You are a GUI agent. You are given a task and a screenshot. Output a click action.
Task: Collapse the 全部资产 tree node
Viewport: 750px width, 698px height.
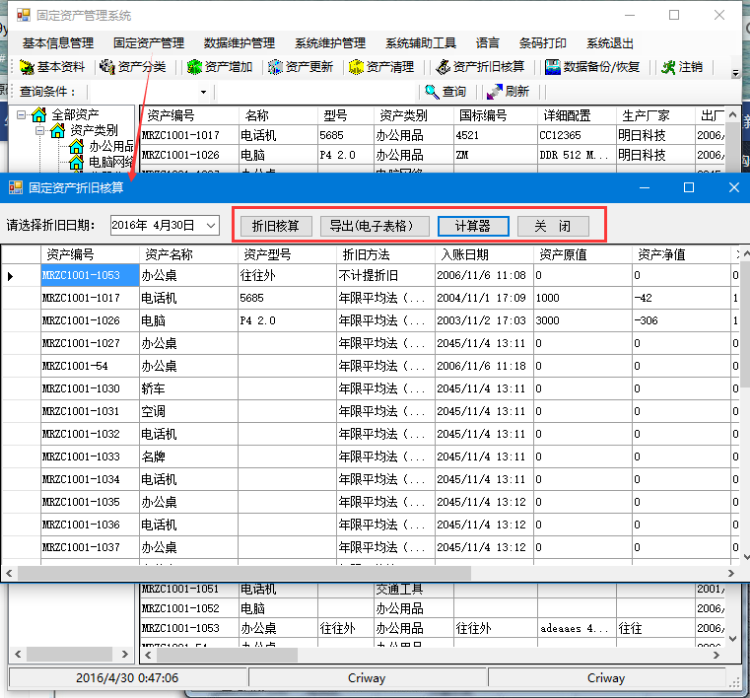pyautogui.click(x=22, y=115)
